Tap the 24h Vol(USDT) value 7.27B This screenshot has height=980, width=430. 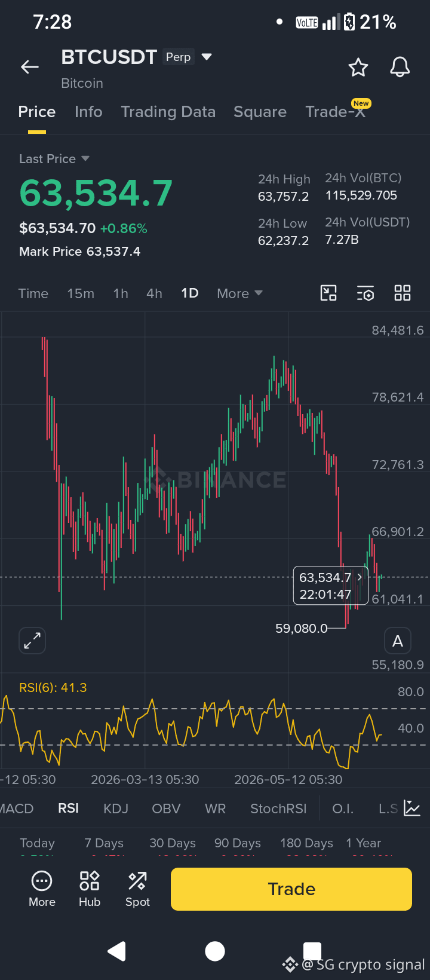342,240
